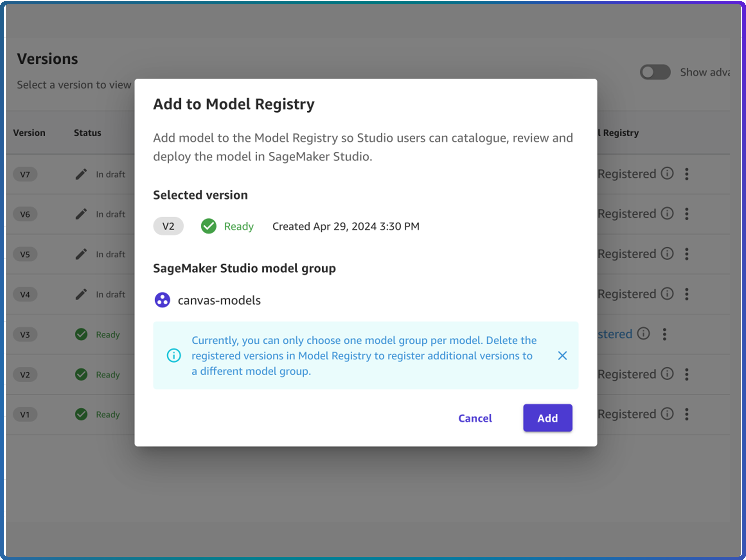Click the V2 row registry info icon
The width and height of the screenshot is (746, 560).
[x=667, y=374]
